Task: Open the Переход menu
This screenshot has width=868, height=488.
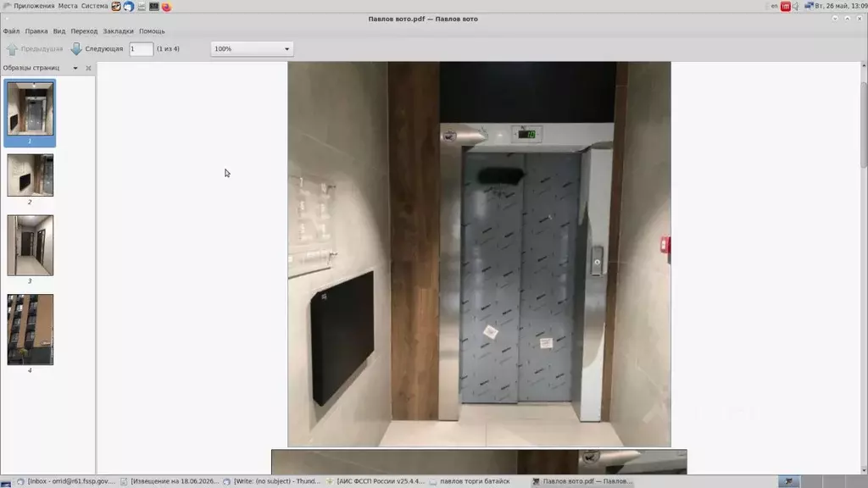Action: [84, 31]
